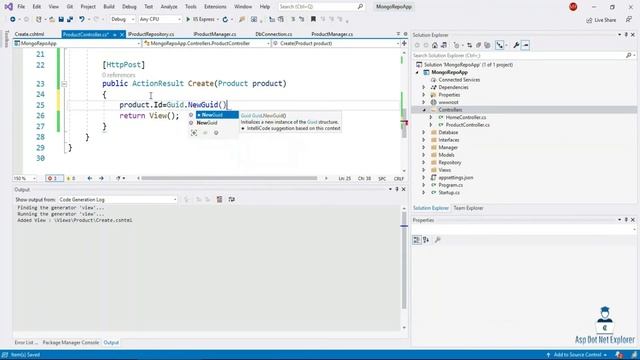Switch to the Create.cshtml tab

tap(29, 34)
